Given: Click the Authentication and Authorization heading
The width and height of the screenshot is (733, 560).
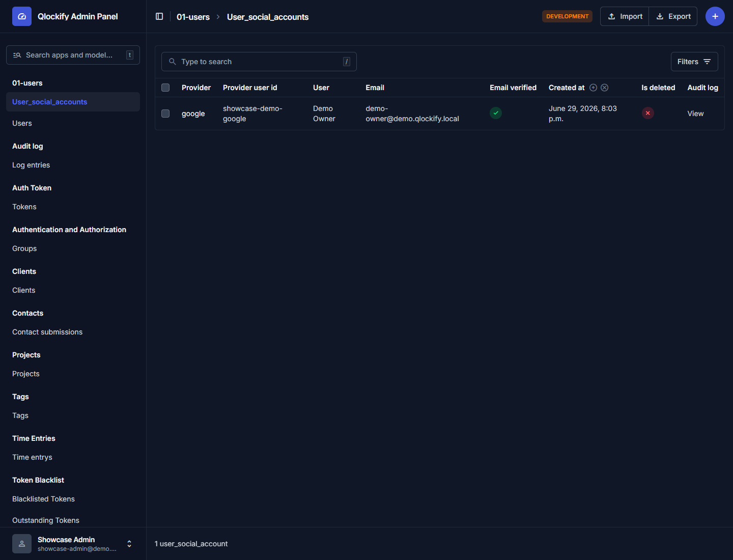Looking at the screenshot, I should (69, 230).
